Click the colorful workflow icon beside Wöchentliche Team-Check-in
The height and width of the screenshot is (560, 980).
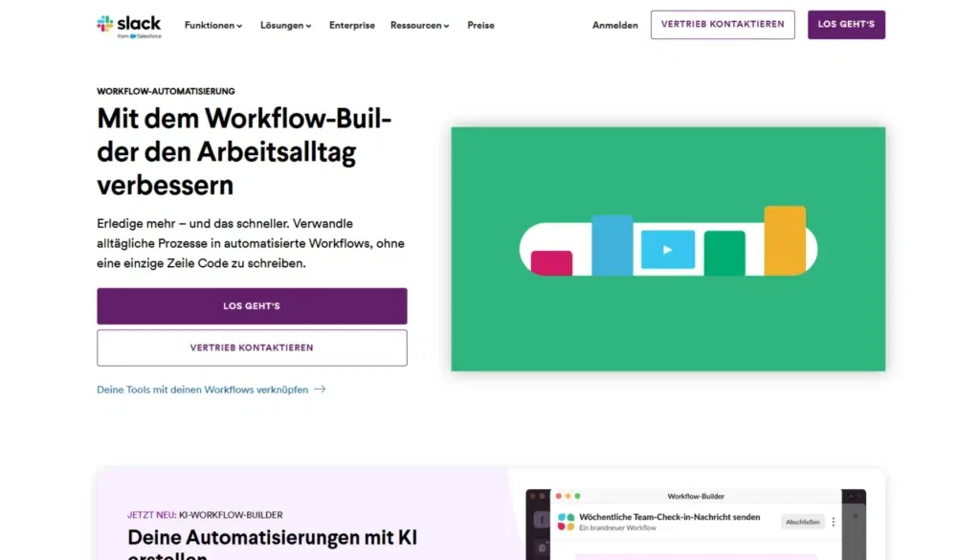tap(566, 522)
